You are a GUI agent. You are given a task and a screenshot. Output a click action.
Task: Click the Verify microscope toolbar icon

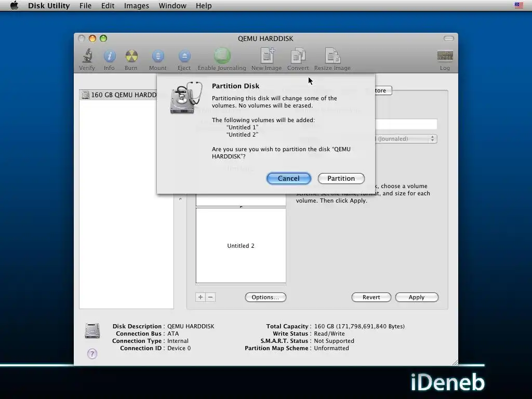pyautogui.click(x=87, y=56)
